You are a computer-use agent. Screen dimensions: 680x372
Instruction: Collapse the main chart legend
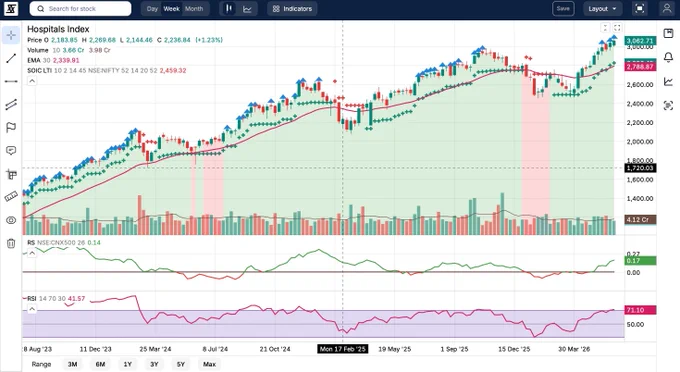click(x=32, y=81)
